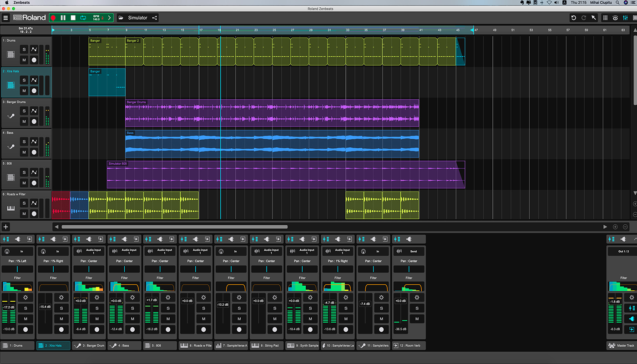
Task: Pause playback in the transport bar
Action: [63, 18]
